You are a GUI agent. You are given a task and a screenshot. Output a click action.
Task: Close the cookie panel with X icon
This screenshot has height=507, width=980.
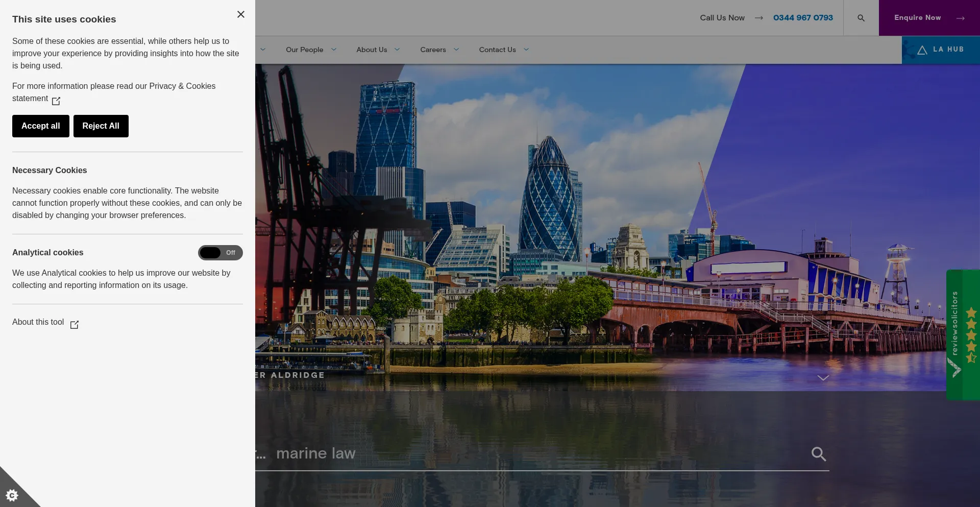click(241, 14)
